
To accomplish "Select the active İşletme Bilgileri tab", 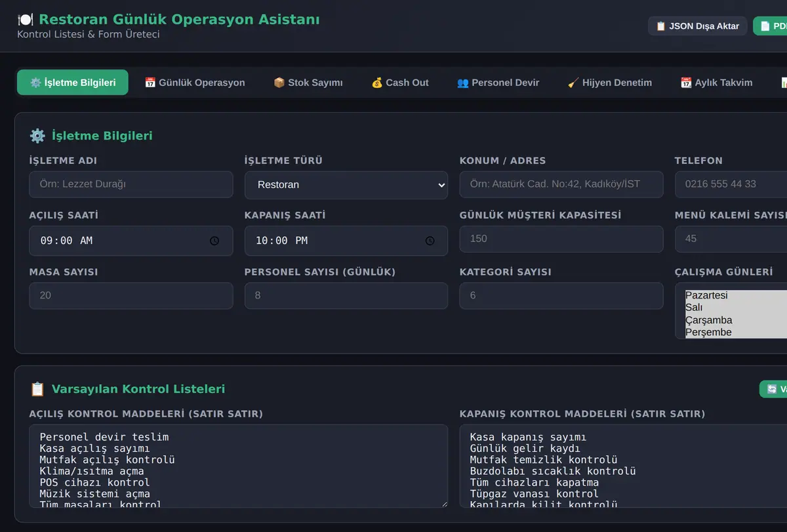I will (x=73, y=83).
